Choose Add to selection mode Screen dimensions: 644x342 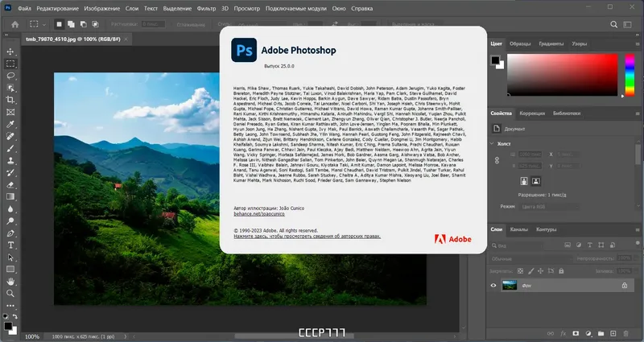71,24
